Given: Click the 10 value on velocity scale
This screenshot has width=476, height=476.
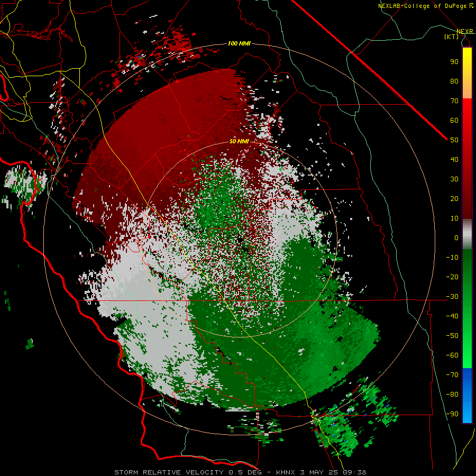Looking at the screenshot, I should pos(454,218).
